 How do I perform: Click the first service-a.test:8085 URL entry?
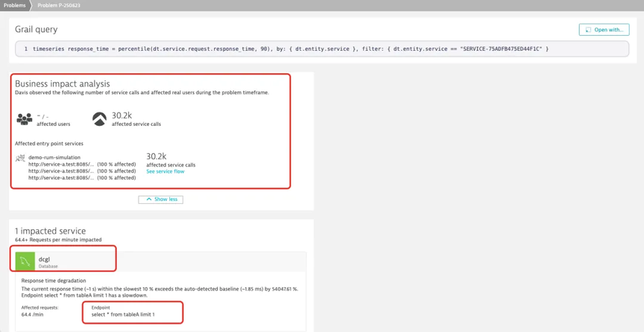tap(62, 165)
